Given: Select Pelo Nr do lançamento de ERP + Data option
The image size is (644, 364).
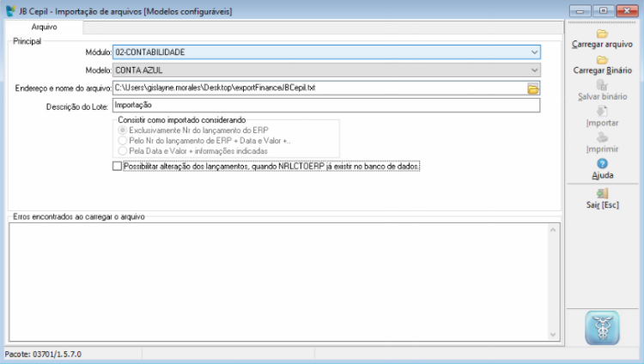Looking at the screenshot, I should [122, 140].
